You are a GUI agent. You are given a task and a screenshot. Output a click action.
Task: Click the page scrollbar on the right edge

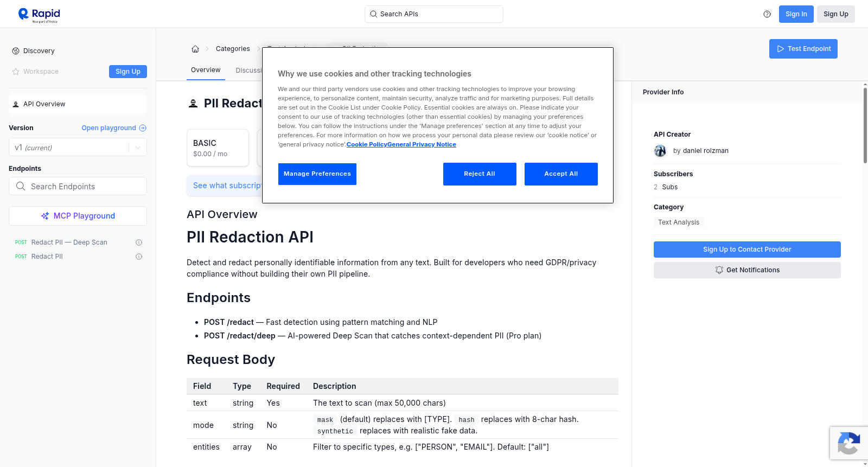coord(865,125)
